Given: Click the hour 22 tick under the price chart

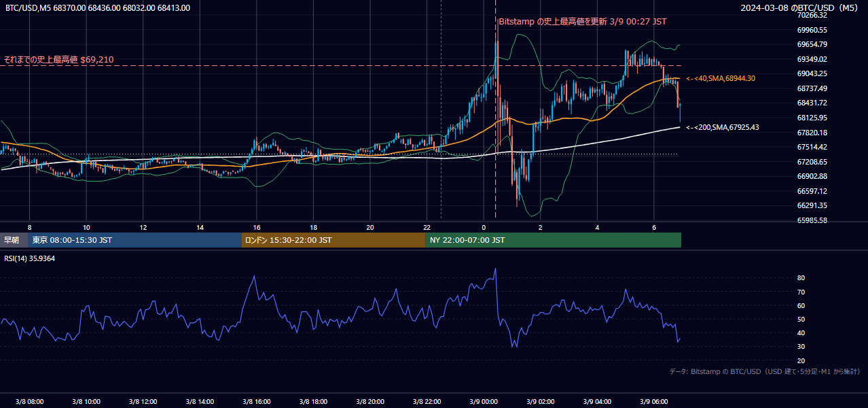Looking at the screenshot, I should click(x=427, y=227).
